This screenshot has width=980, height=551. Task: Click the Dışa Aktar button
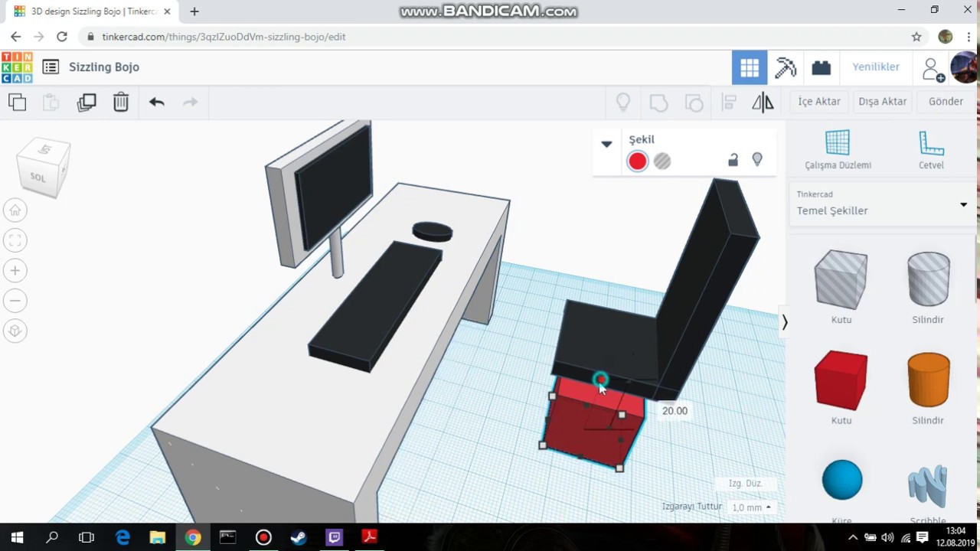882,101
